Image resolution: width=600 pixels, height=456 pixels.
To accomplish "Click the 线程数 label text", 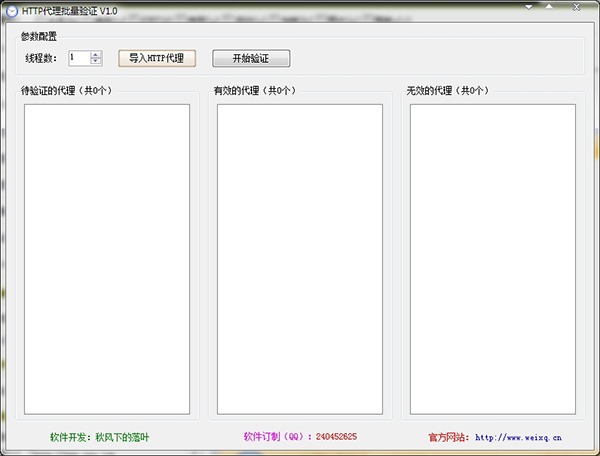I will point(42,58).
